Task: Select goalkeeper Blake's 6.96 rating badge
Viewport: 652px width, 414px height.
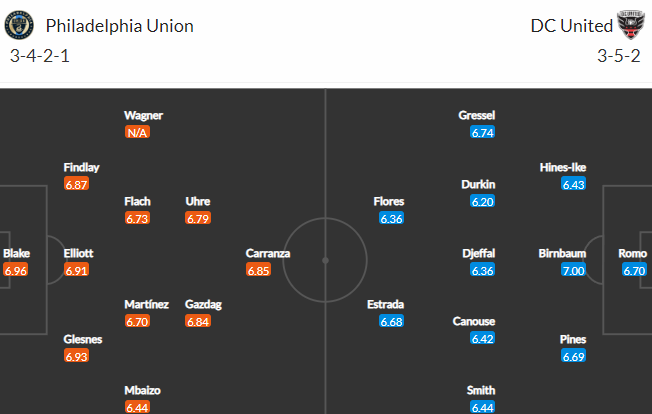Action: 15,271
